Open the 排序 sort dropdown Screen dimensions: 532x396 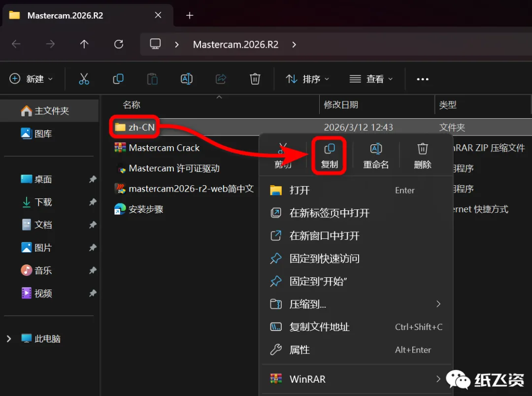coord(307,79)
